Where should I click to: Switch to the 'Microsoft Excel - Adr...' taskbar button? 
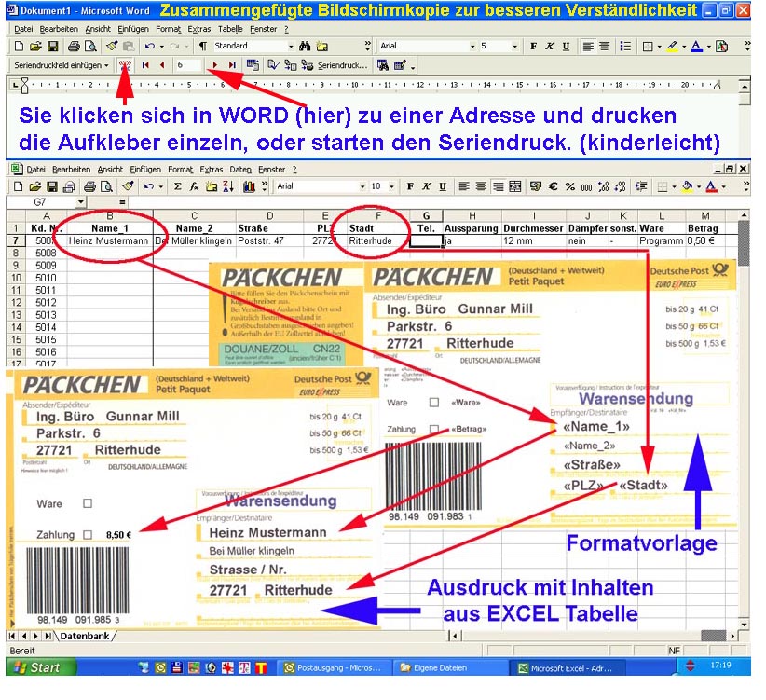[x=567, y=667]
